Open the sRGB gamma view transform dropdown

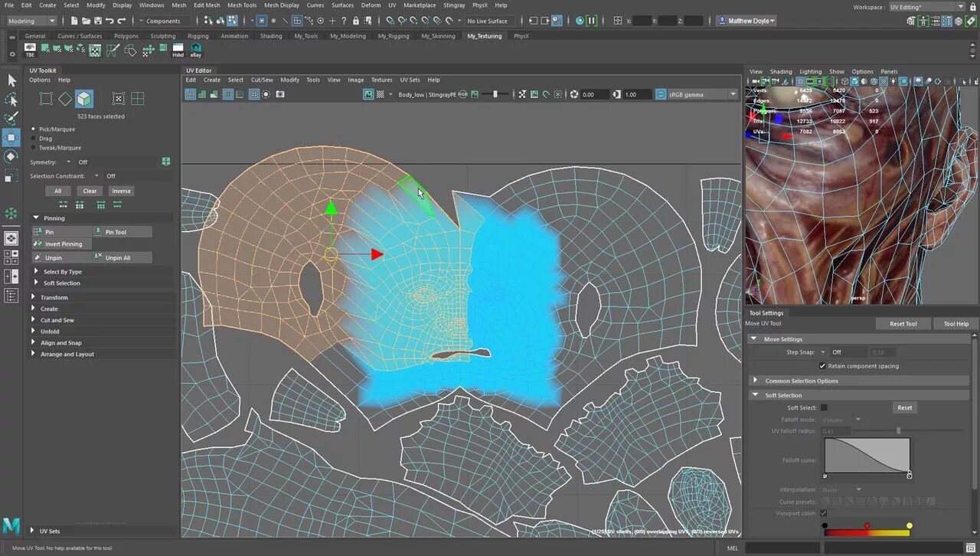click(x=696, y=94)
